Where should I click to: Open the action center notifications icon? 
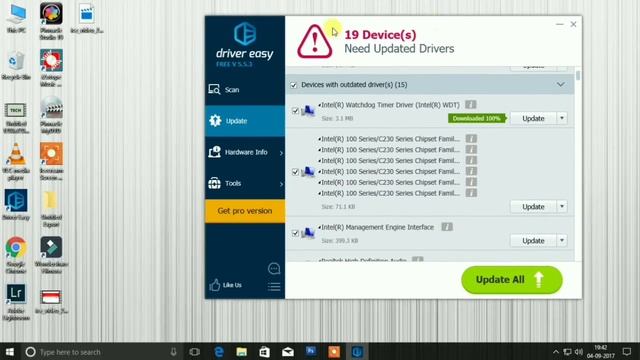pos(627,352)
